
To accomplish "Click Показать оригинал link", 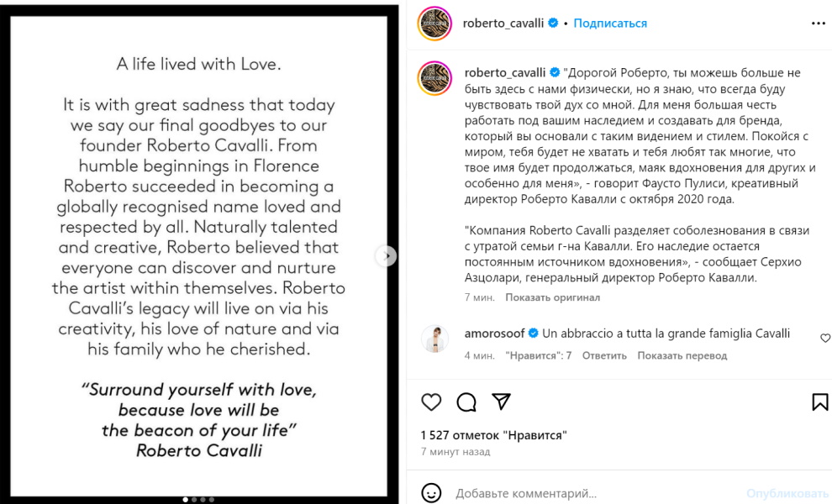I will [553, 297].
